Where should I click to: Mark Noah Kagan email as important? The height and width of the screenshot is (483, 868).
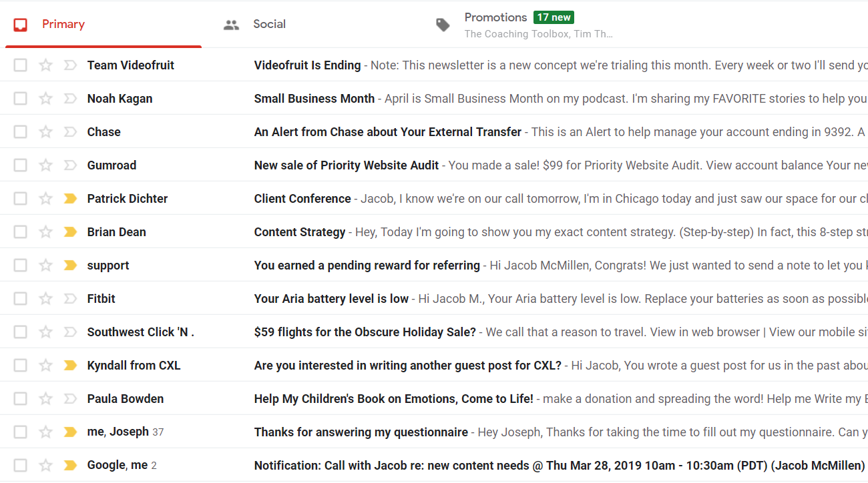click(70, 98)
